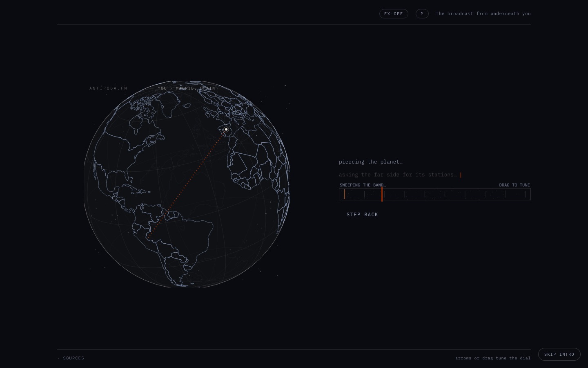
Task: Click the orange needle on the tuning dial
Action: tap(382, 194)
